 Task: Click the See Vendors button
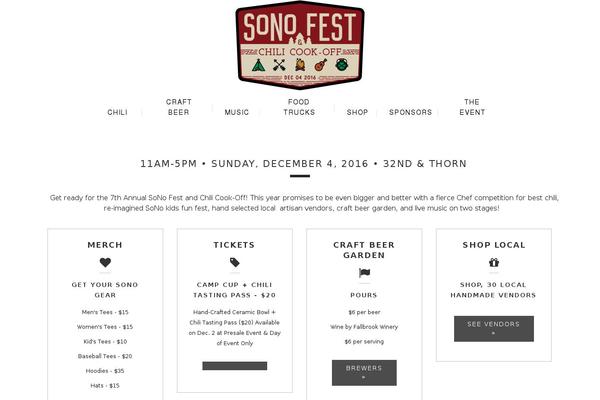click(x=494, y=328)
